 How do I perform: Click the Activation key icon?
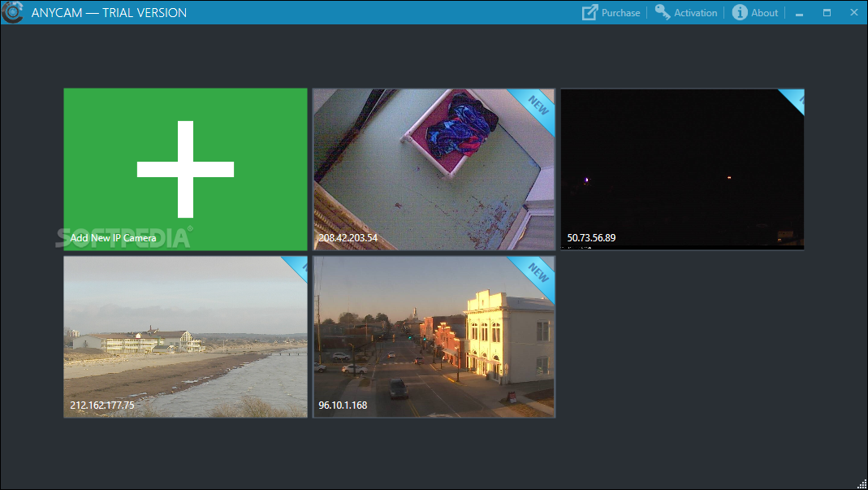pos(663,12)
